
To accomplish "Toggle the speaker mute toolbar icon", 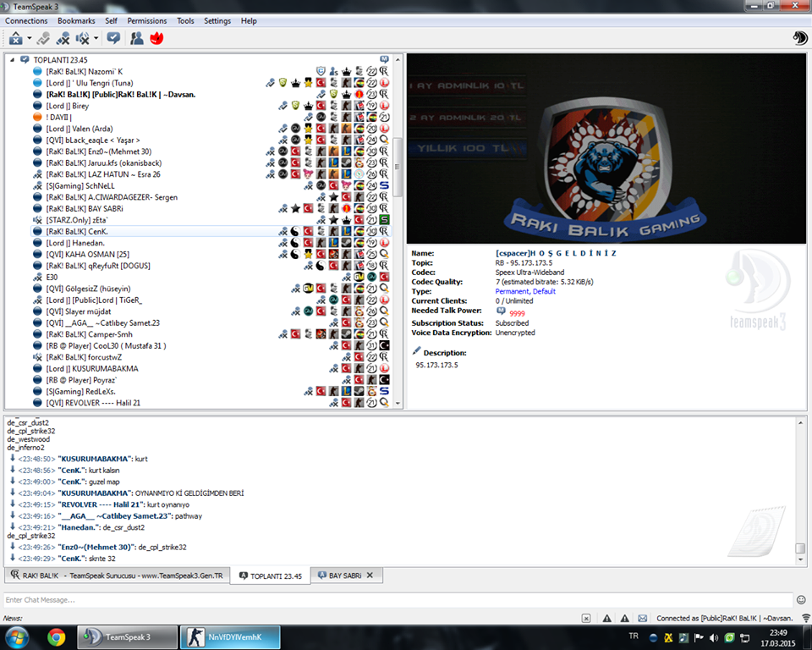I will (x=82, y=38).
